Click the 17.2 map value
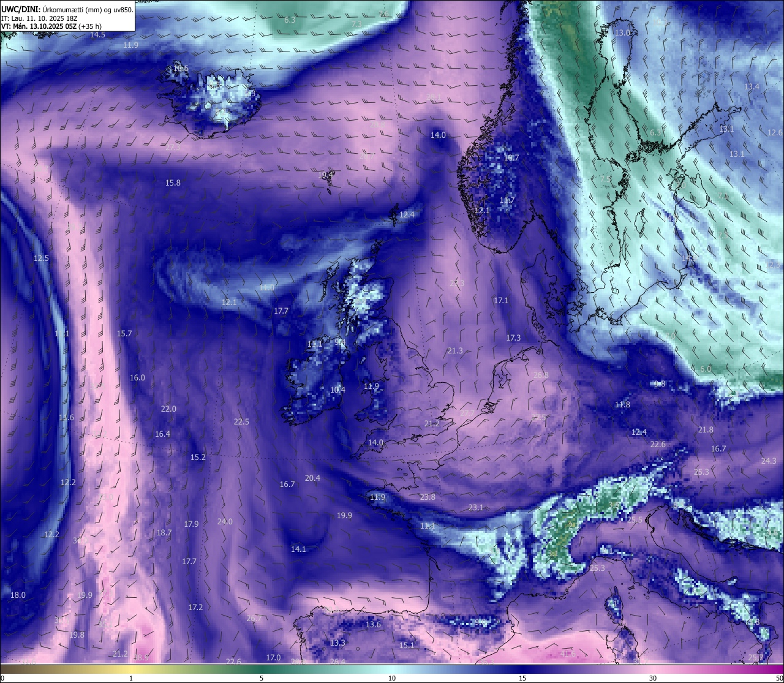 click(195, 608)
